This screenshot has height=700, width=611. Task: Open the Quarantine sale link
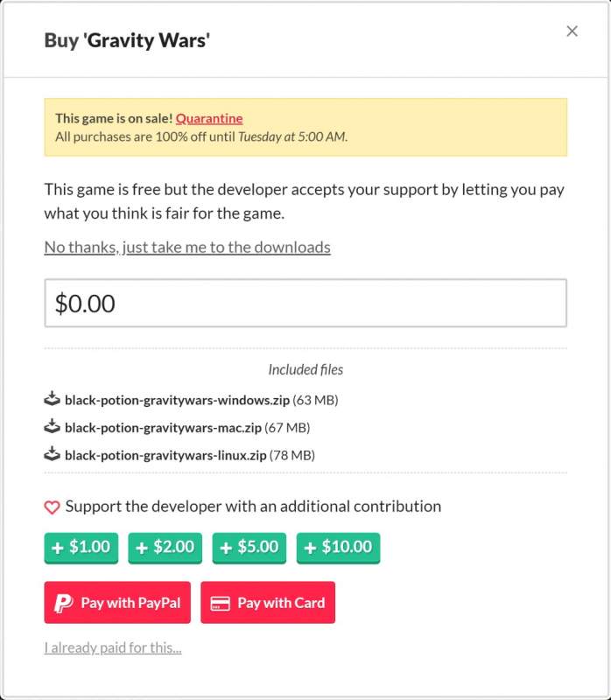tap(209, 118)
